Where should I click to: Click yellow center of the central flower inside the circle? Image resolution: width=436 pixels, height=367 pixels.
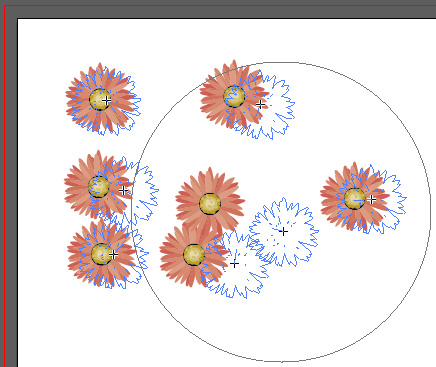[210, 204]
